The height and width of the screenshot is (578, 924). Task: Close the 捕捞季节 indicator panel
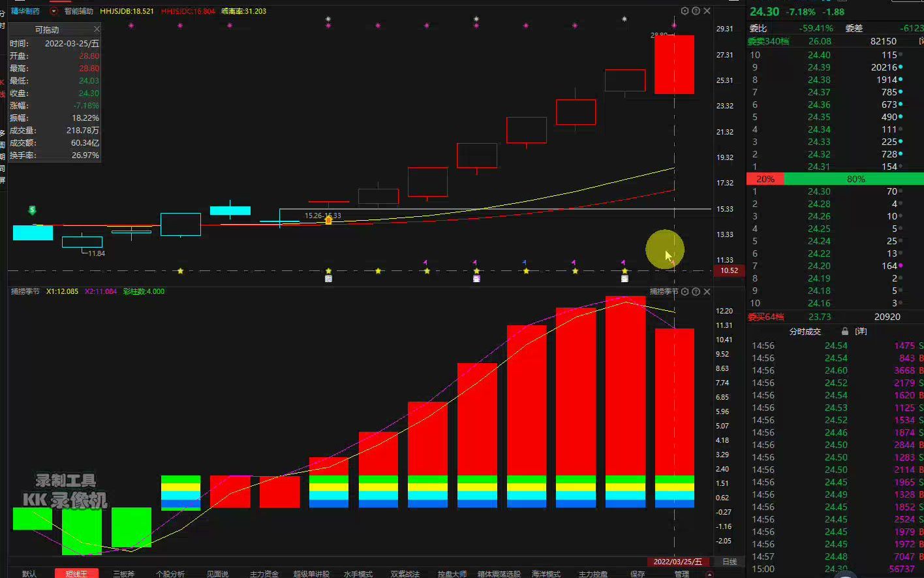[707, 291]
